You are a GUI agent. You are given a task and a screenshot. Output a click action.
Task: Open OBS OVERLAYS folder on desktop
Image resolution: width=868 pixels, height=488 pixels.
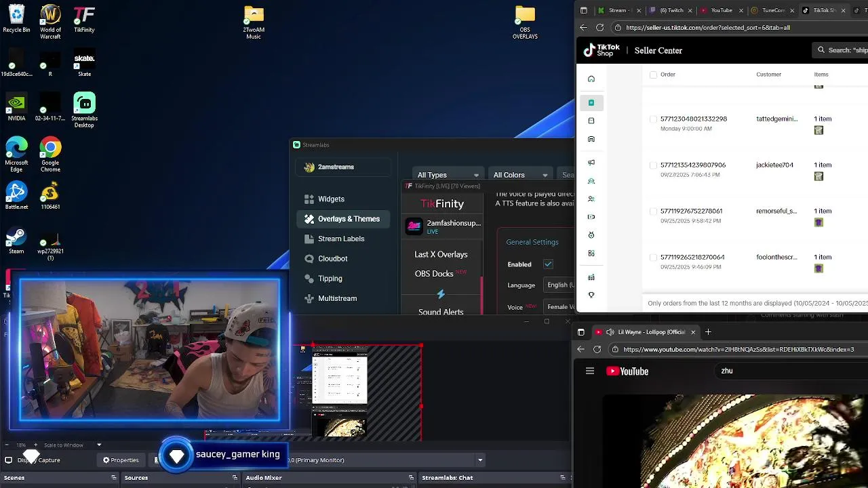(x=525, y=22)
